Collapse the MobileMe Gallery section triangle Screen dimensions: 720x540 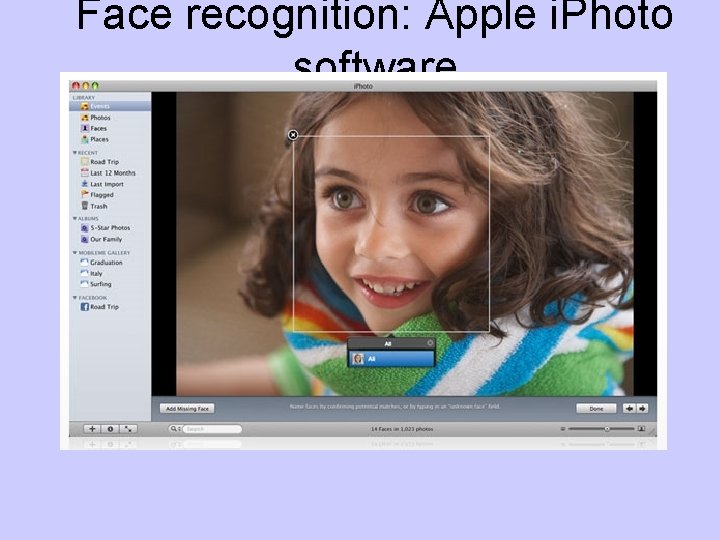click(x=75, y=253)
